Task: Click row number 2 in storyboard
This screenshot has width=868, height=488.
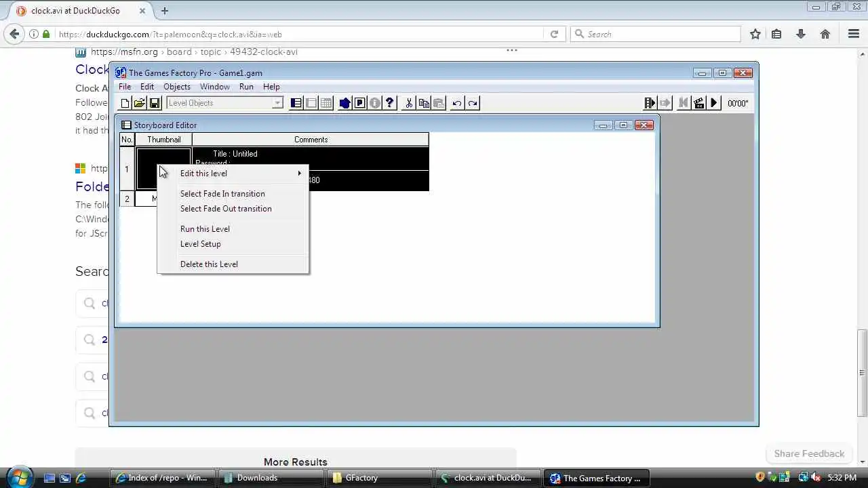Action: [127, 199]
